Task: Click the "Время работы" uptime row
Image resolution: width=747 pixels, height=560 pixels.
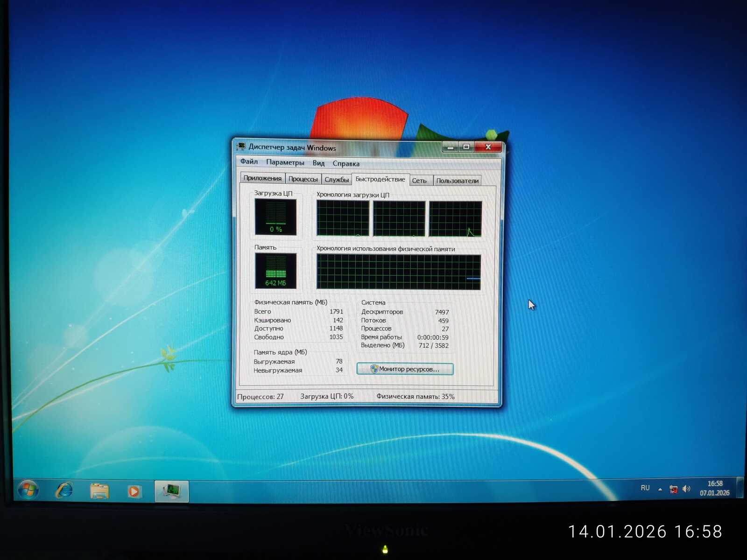Action: tap(405, 337)
